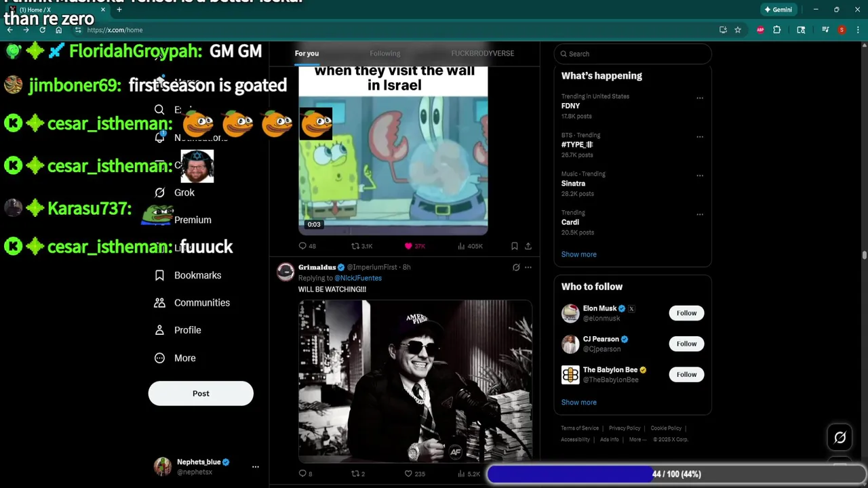Open Terms of Service link

[x=580, y=428]
